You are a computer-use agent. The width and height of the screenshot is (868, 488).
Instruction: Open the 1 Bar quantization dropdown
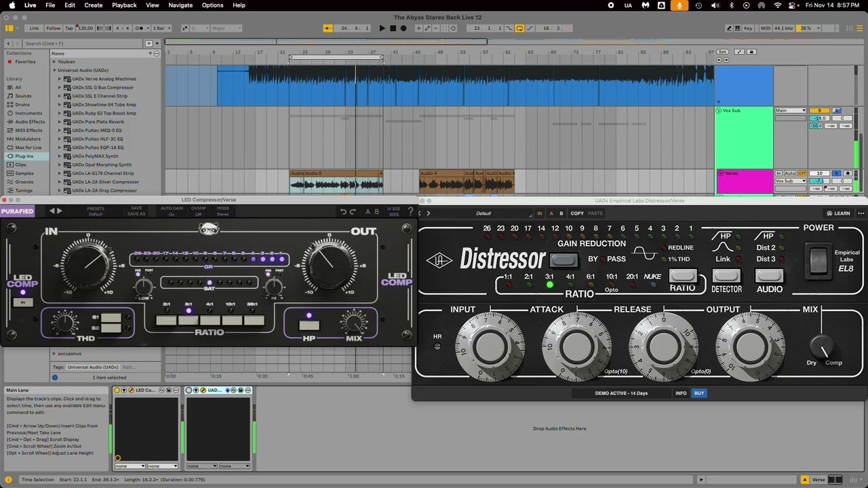coord(161,28)
